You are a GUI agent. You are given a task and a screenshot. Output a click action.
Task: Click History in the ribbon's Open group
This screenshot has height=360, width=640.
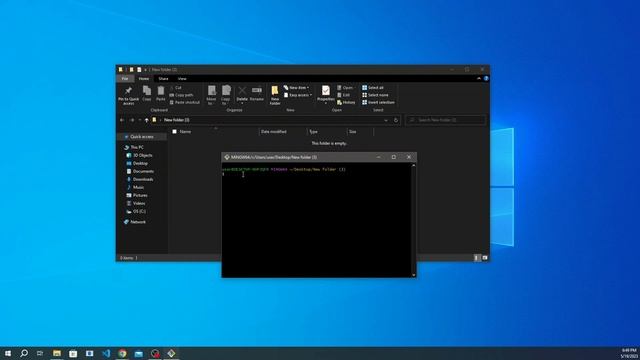346,102
